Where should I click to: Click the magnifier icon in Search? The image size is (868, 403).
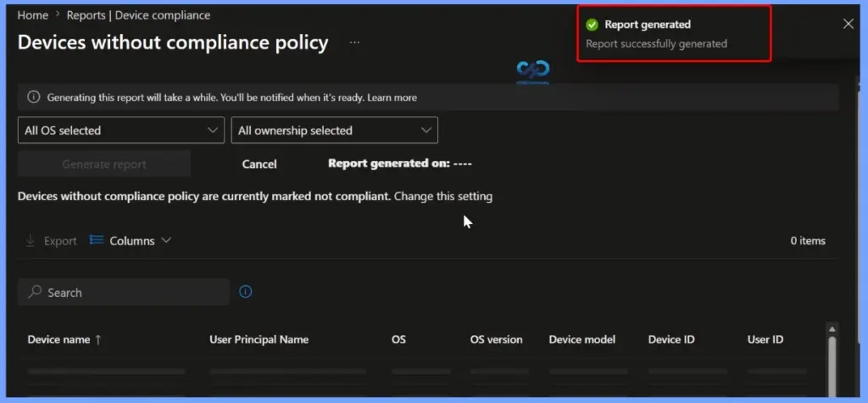[35, 292]
